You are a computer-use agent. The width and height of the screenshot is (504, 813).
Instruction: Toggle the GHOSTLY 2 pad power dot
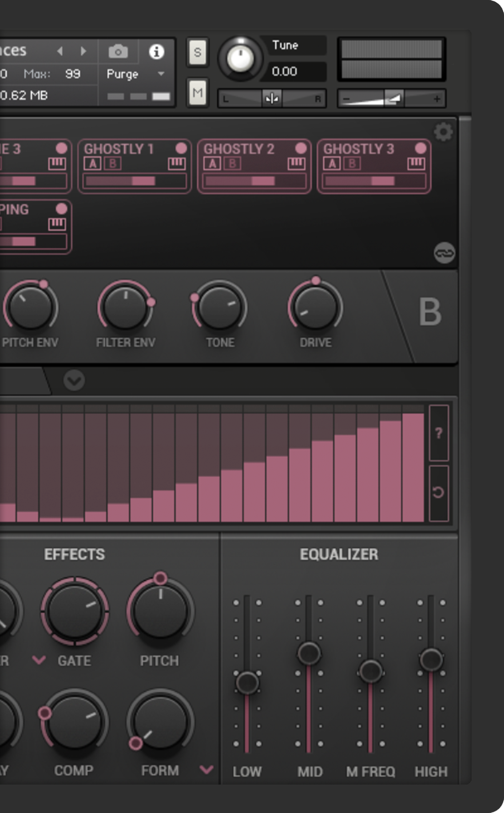point(301,148)
